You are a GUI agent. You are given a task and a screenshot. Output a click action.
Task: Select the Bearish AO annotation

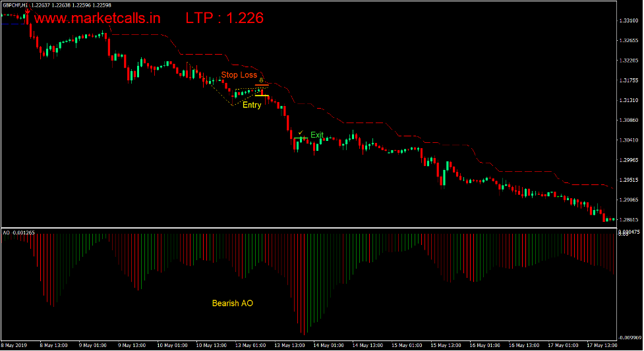[x=232, y=304]
